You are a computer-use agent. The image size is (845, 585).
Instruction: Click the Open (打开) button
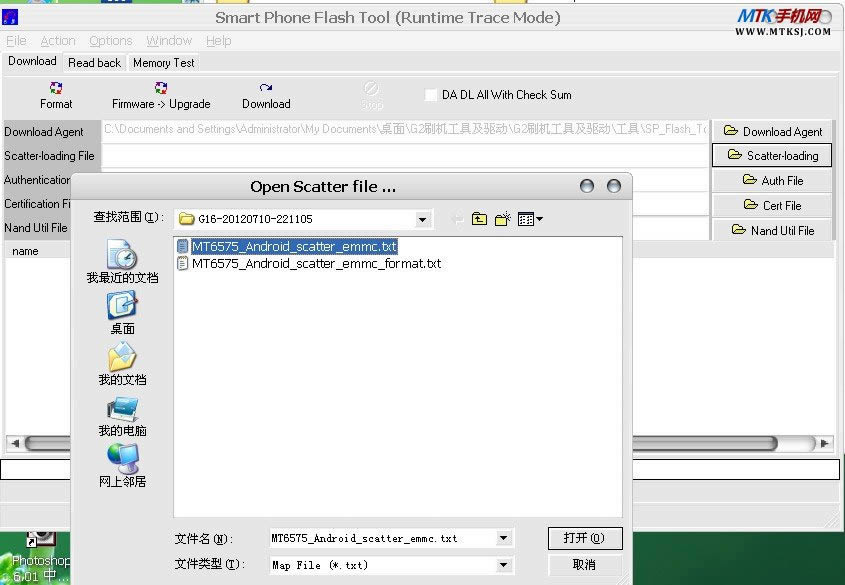click(585, 538)
